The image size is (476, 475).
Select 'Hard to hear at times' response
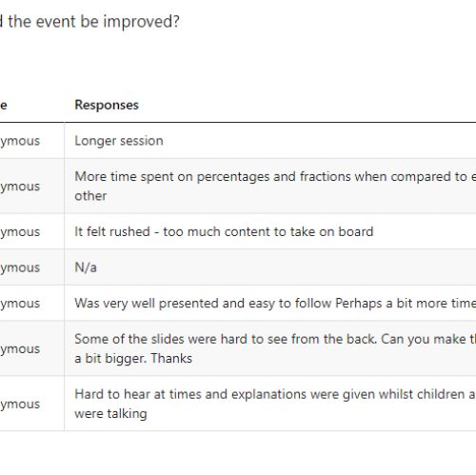pyautogui.click(x=275, y=404)
